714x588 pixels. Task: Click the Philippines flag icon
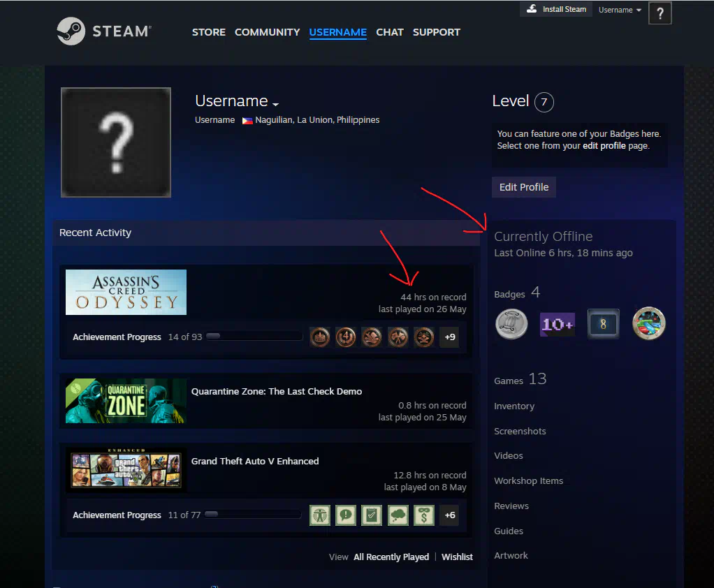click(x=247, y=121)
